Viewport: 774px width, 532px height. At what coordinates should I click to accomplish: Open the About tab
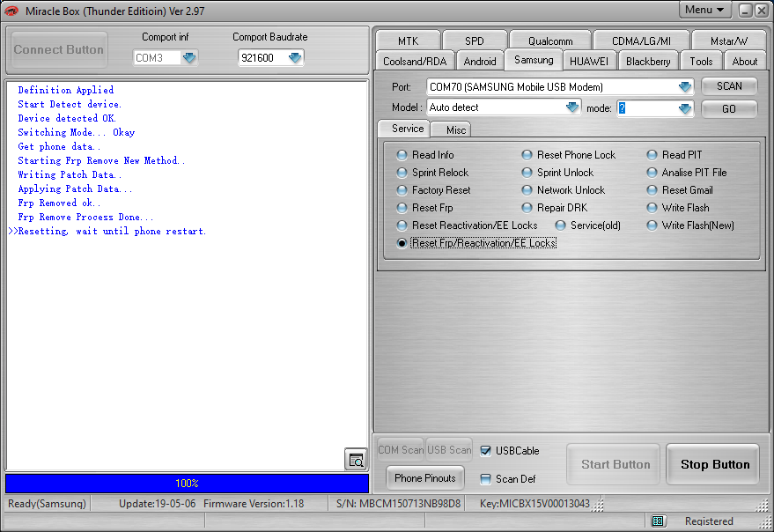744,62
